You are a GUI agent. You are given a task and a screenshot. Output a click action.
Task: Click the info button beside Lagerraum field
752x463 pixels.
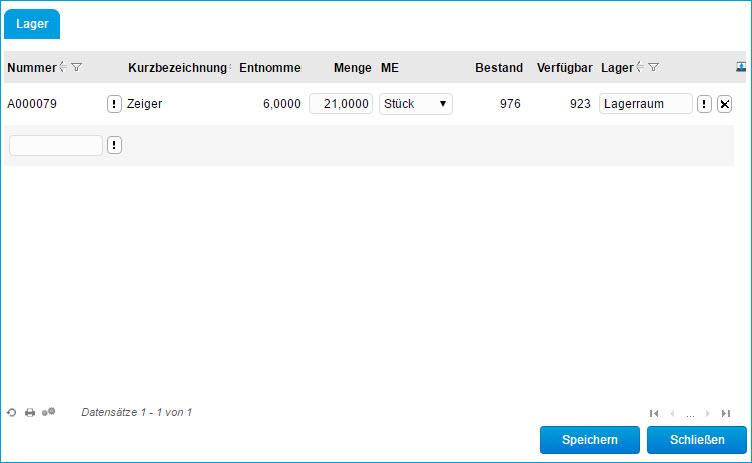(x=704, y=104)
